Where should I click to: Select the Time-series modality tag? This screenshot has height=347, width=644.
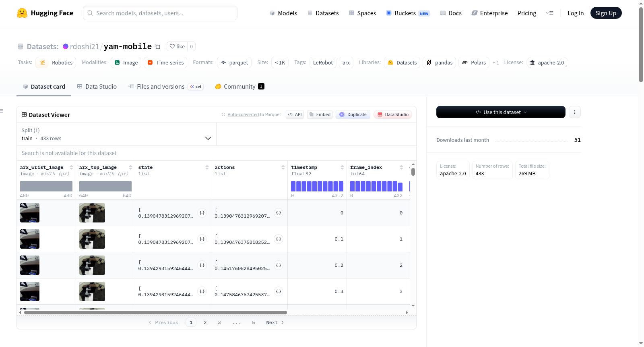pos(165,62)
